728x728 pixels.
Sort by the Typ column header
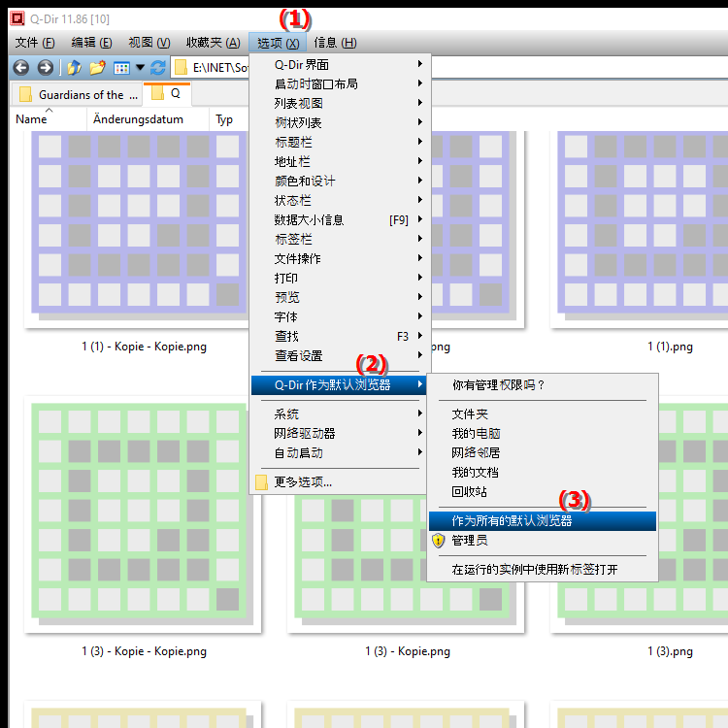tap(228, 119)
